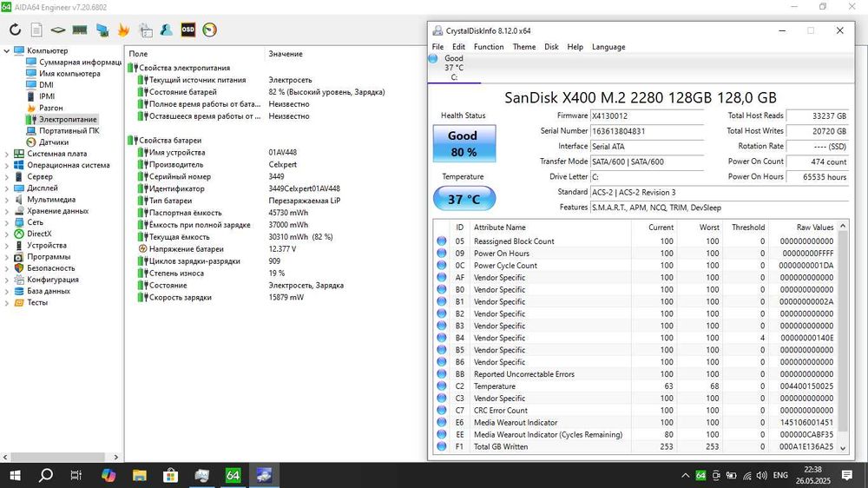Open the Theme menu in CrystalDiskInfo
This screenshot has height=488, width=868.
click(x=523, y=47)
